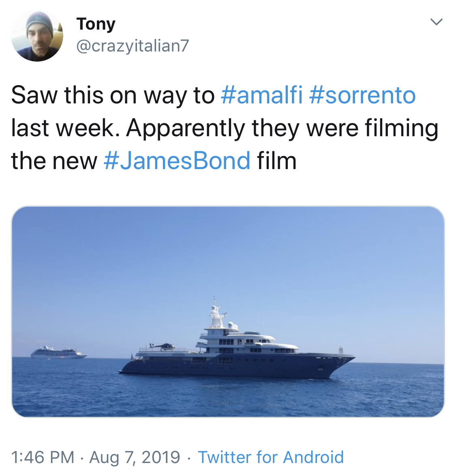
Task: Click the 1:46 PM timestamp
Action: (x=43, y=457)
